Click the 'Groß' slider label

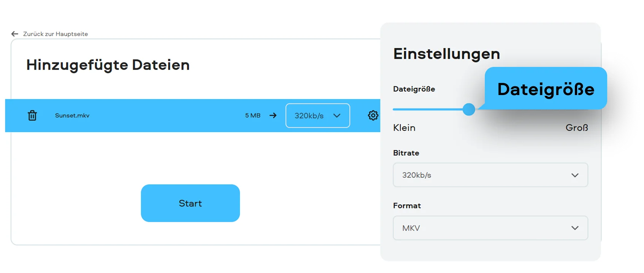(x=576, y=128)
